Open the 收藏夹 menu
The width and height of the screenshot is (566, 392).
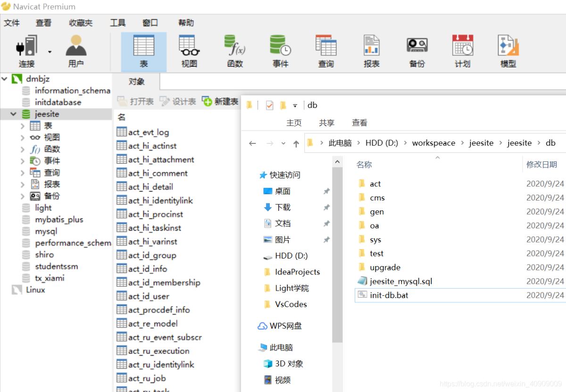81,22
